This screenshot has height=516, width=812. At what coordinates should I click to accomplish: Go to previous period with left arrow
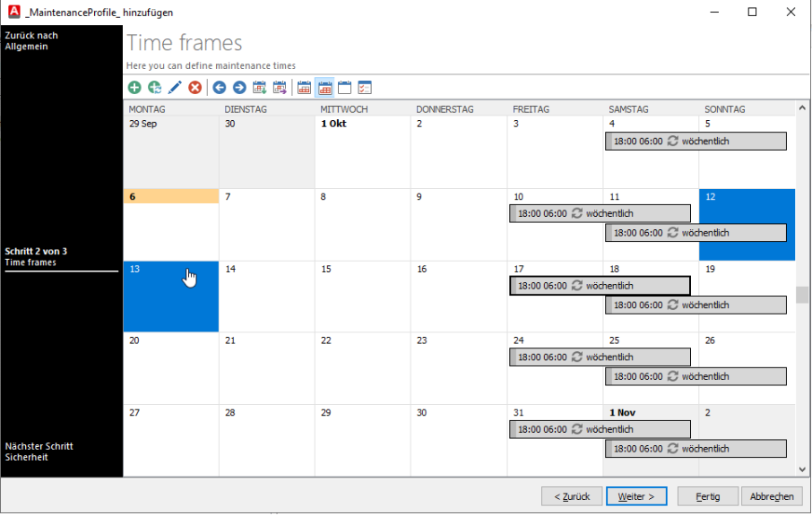pos(220,88)
